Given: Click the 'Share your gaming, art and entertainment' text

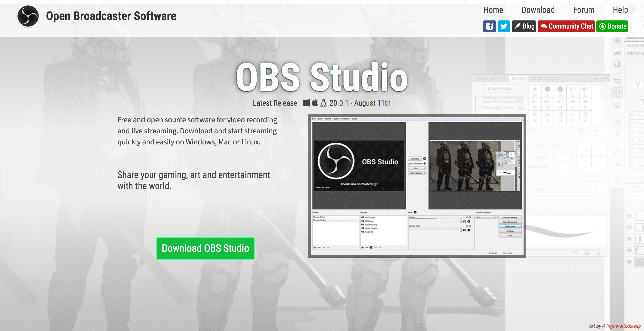Looking at the screenshot, I should coord(194,180).
